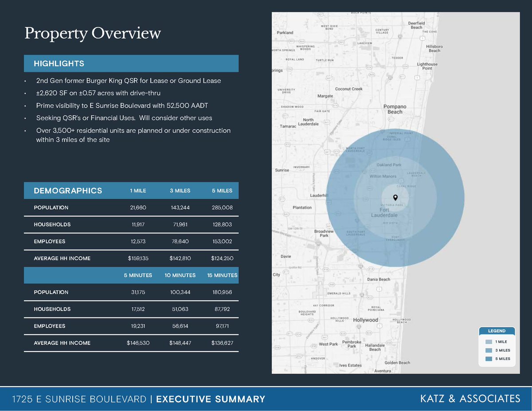Click population value 285,008
532x411 pixels.
click(222, 207)
